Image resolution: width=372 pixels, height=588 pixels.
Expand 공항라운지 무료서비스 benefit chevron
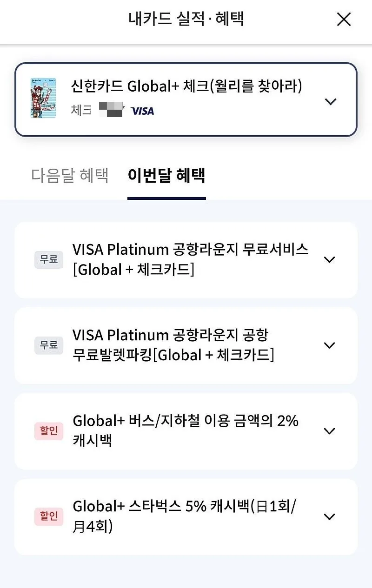pos(329,260)
